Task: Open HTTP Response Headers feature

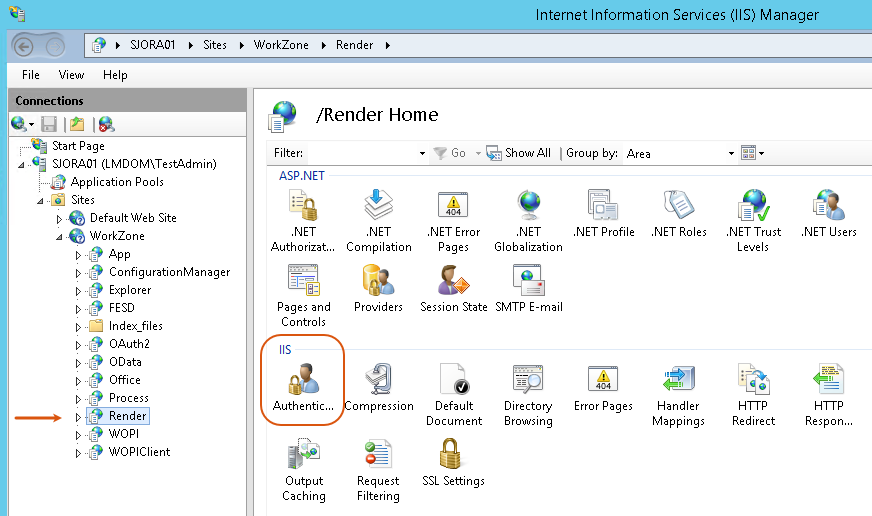Action: coord(829,395)
